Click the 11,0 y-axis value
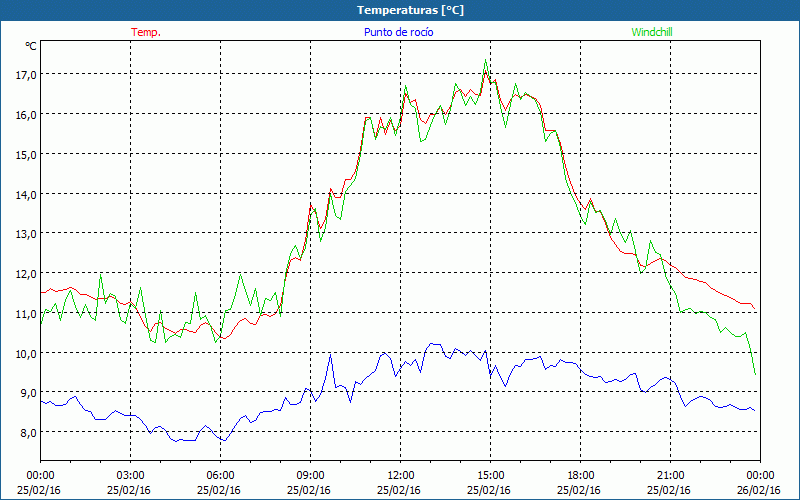 pos(27,313)
